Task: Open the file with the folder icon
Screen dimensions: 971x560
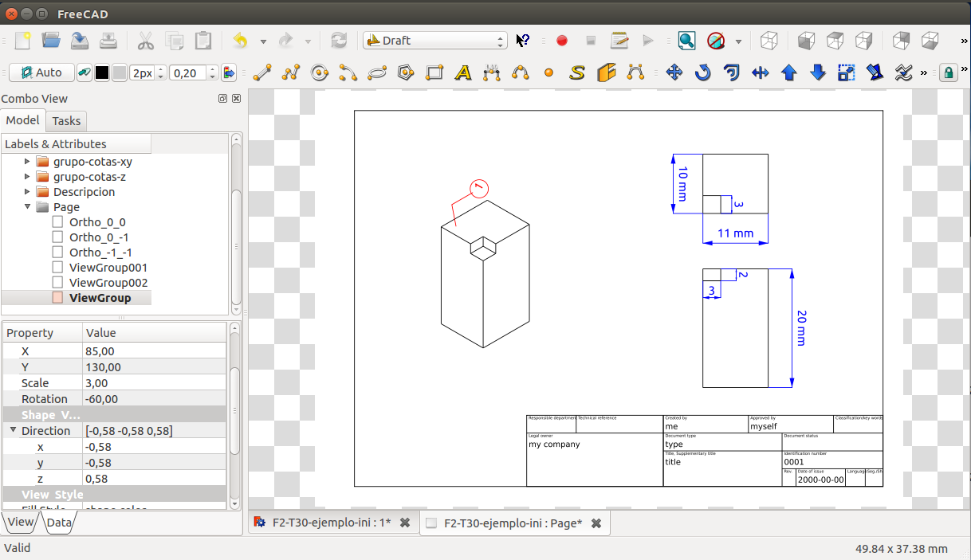Action: click(51, 41)
